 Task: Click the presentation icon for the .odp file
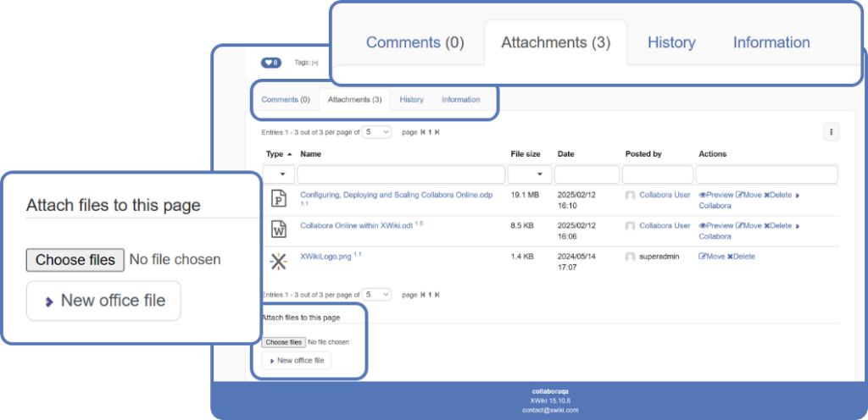[x=278, y=199]
